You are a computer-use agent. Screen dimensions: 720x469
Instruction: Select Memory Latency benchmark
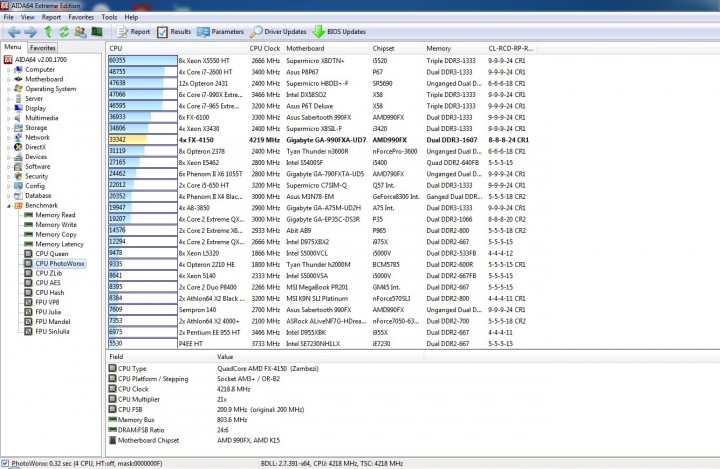(x=59, y=244)
